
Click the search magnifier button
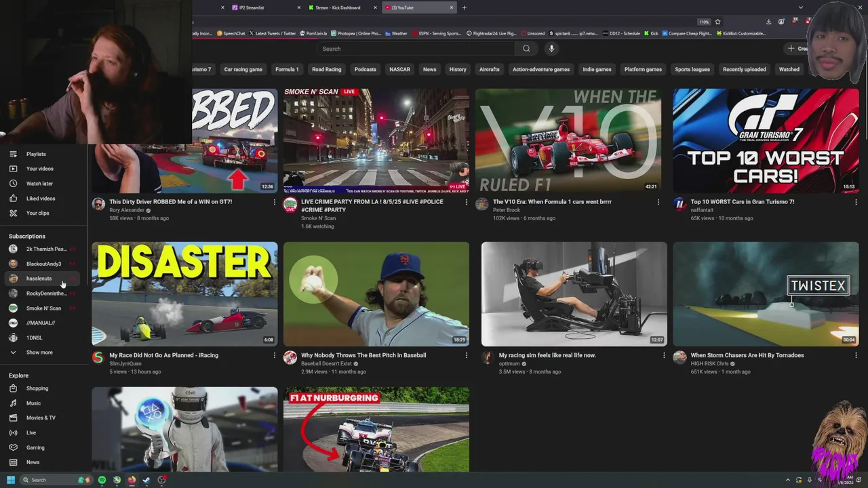526,49
